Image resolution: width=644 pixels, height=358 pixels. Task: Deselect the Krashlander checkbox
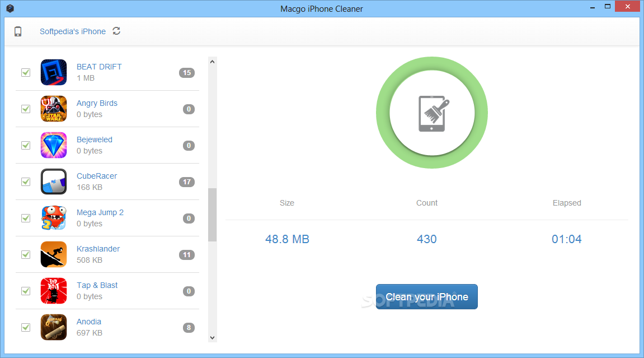pos(26,254)
